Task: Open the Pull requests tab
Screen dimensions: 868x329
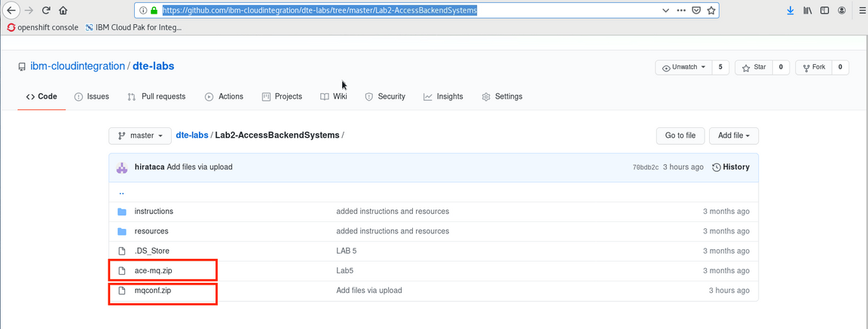Action: pyautogui.click(x=156, y=96)
